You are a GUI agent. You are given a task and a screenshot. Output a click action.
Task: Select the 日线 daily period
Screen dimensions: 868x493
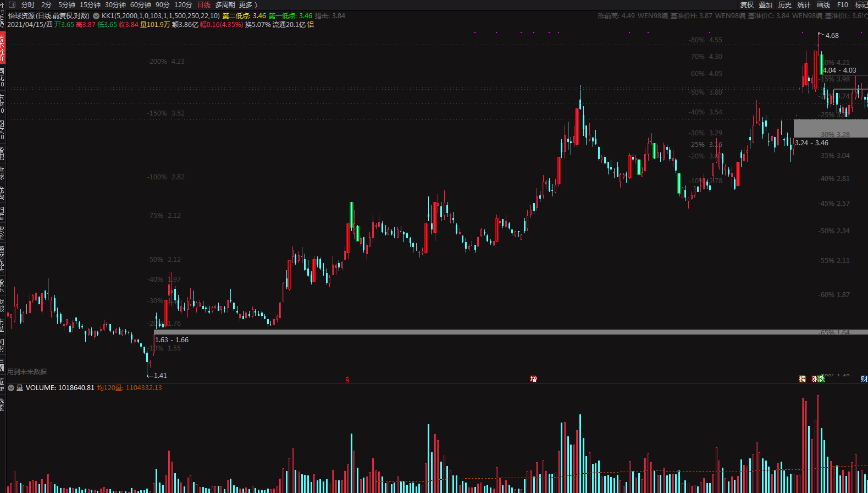pyautogui.click(x=204, y=4)
